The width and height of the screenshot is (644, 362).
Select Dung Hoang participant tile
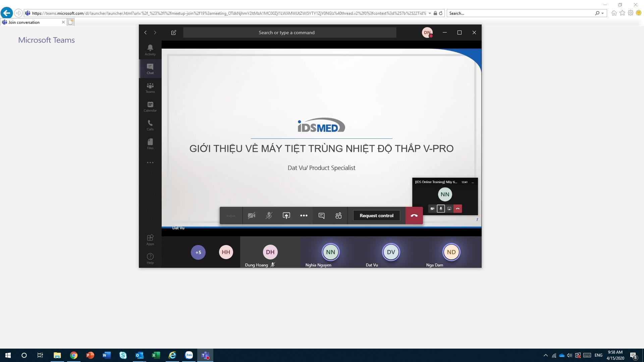point(270,252)
